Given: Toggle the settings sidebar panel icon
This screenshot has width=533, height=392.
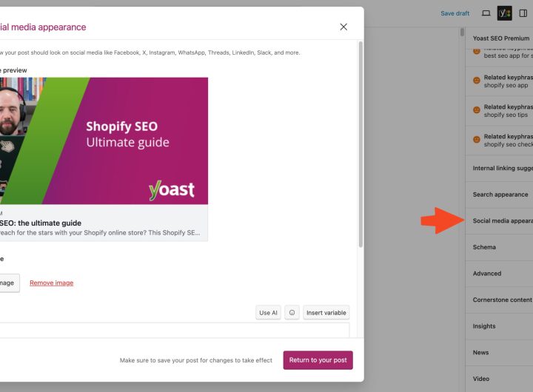Looking at the screenshot, I should click(523, 13).
